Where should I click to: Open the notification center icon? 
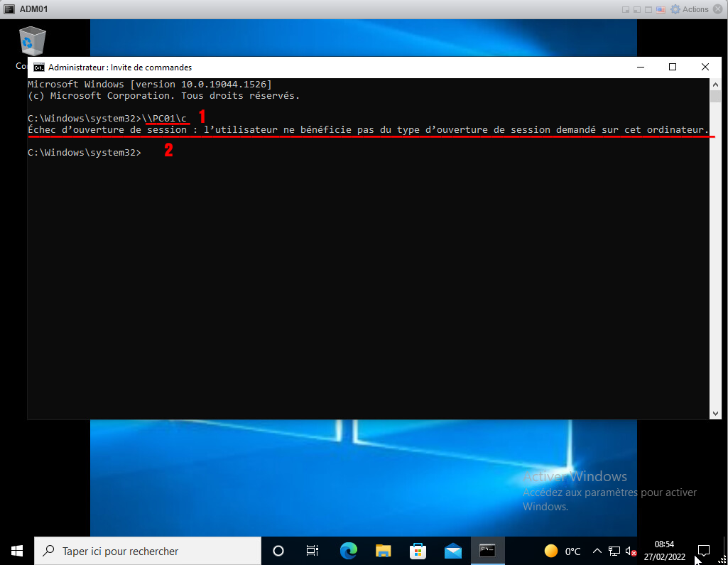(704, 551)
